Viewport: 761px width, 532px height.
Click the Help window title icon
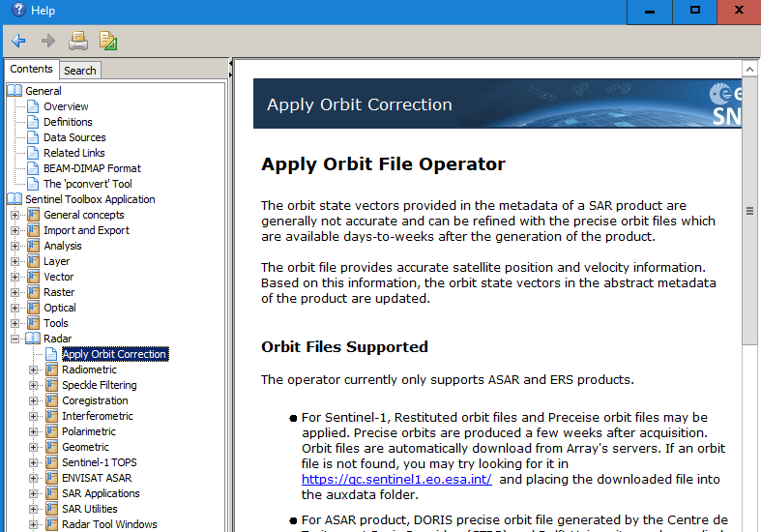[x=18, y=10]
